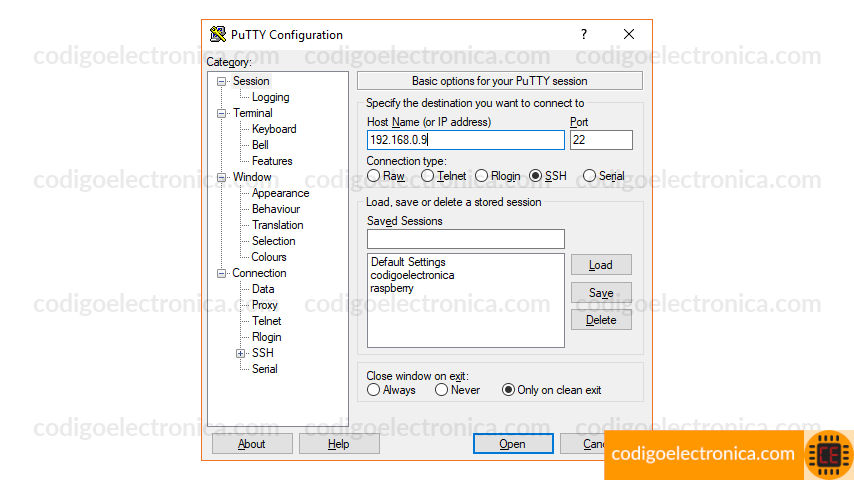This screenshot has width=854, height=480.
Task: Open the Connection category
Action: 259,273
